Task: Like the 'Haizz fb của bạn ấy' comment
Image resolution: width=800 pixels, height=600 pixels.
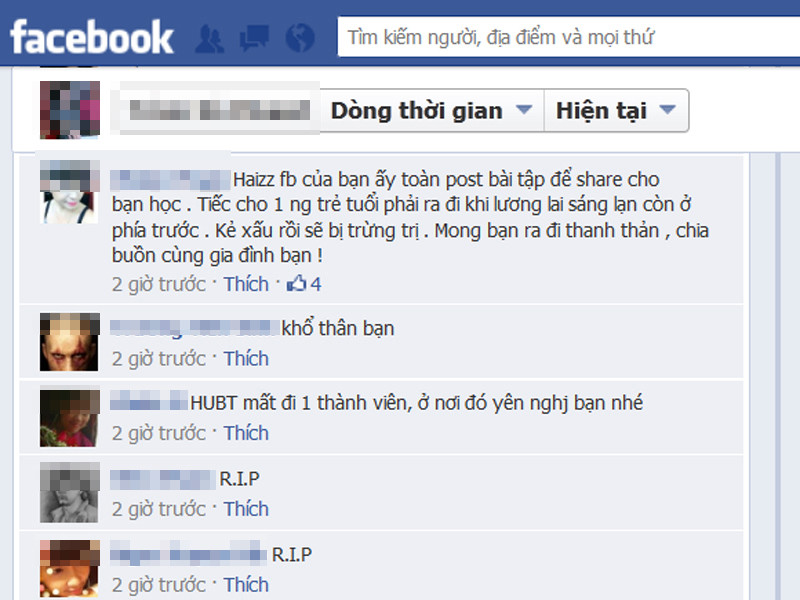Action: click(x=246, y=284)
